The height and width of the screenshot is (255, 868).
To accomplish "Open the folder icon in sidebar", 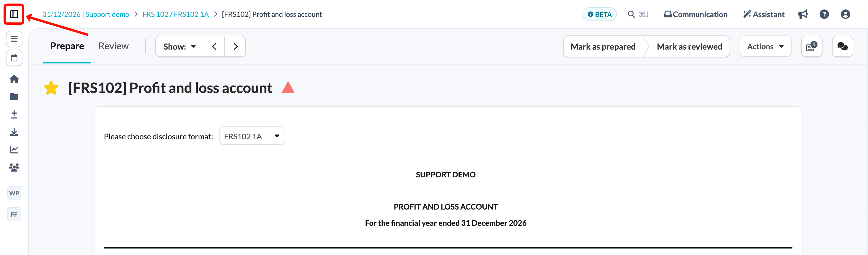I will [14, 97].
